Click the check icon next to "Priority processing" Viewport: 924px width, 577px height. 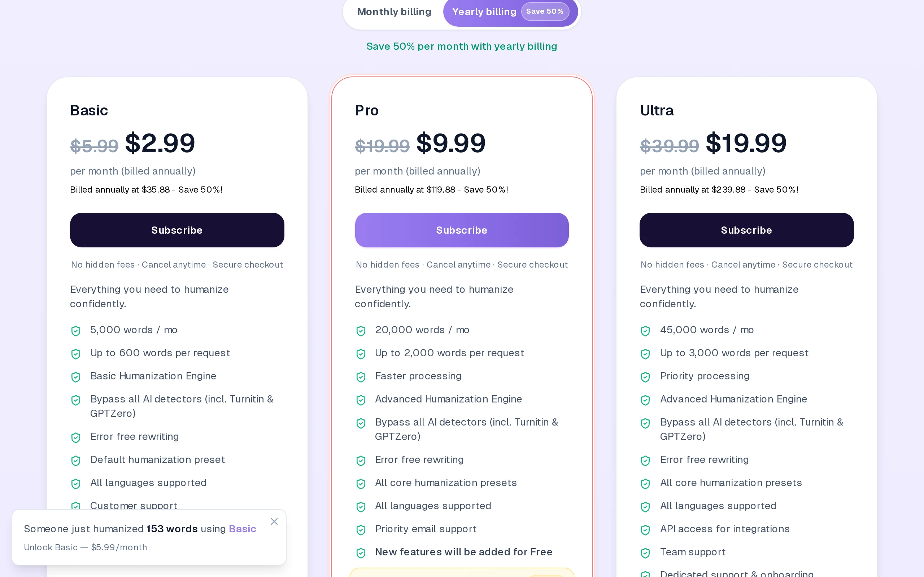[645, 376]
